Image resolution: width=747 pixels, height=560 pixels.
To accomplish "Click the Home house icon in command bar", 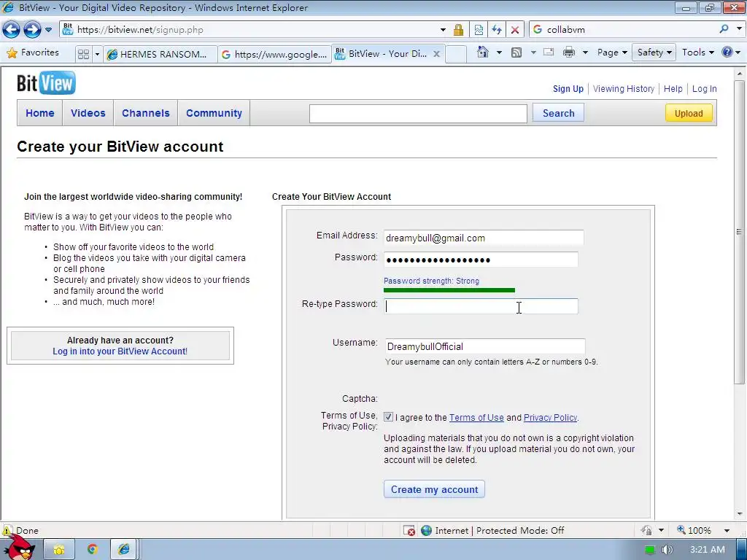I will [x=483, y=52].
